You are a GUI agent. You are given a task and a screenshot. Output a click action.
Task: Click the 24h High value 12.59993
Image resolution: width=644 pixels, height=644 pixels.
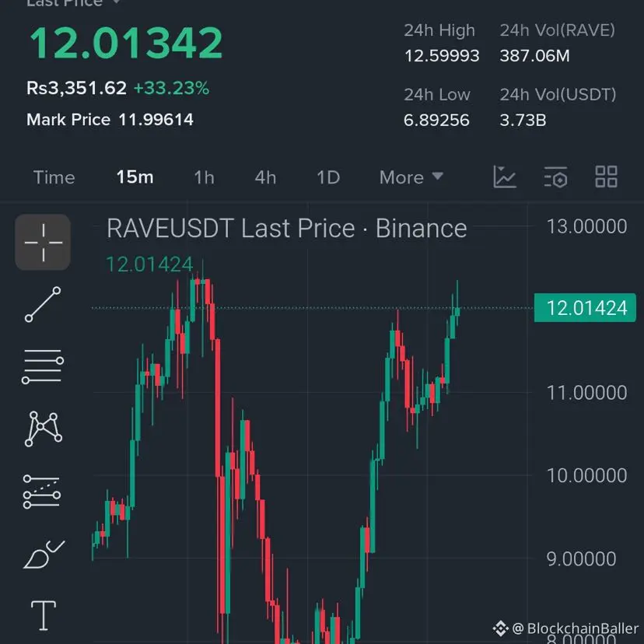(442, 56)
